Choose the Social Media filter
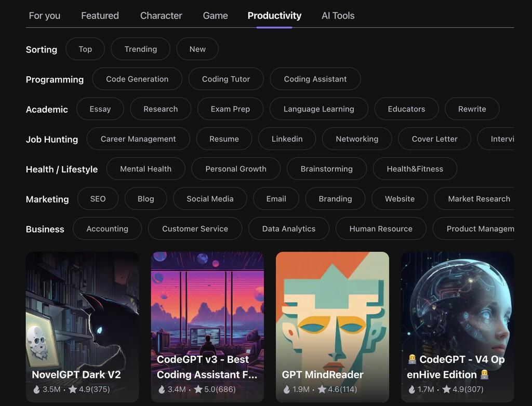This screenshot has height=406, width=532. click(210, 199)
